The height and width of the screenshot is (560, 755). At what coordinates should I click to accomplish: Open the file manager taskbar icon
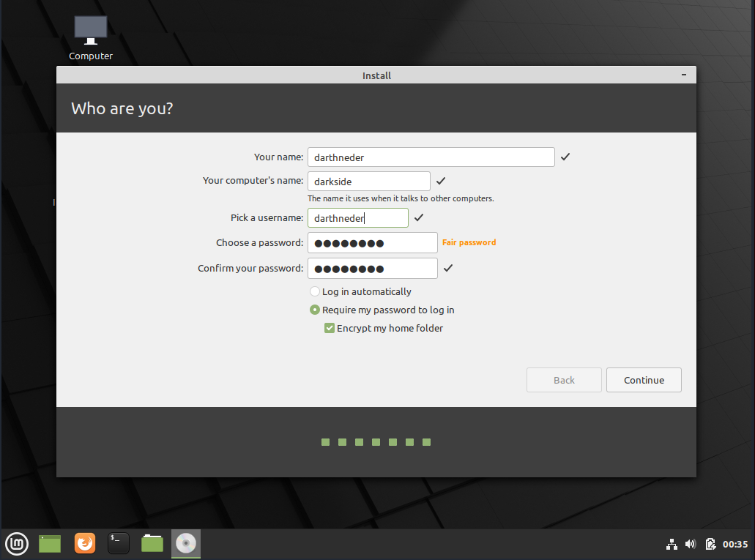click(x=152, y=543)
